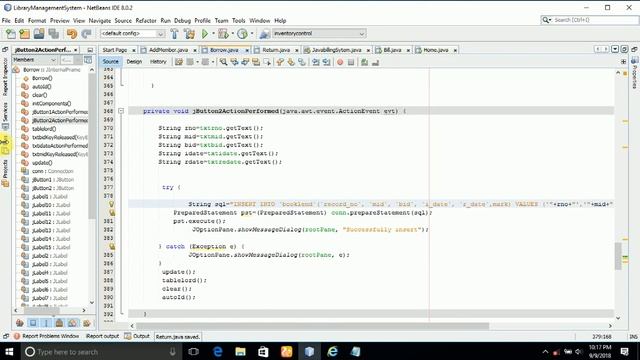This screenshot has height=360, width=640.
Task: Click the Last Edit icon in editor toolbar
Action: click(179, 62)
